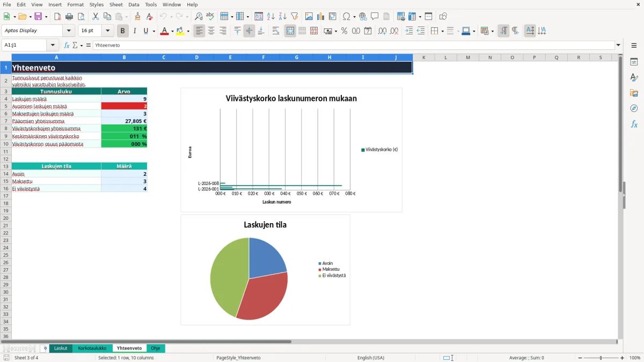
Task: Toggle Center Vertically alignment
Action: (249, 31)
